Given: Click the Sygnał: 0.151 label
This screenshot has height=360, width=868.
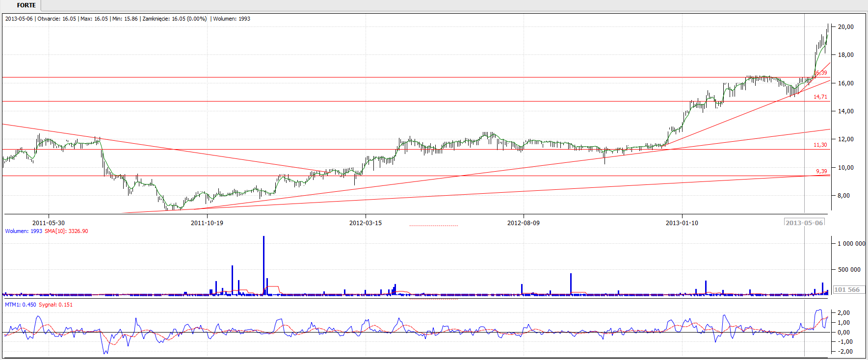Looking at the screenshot, I should click(56, 305).
